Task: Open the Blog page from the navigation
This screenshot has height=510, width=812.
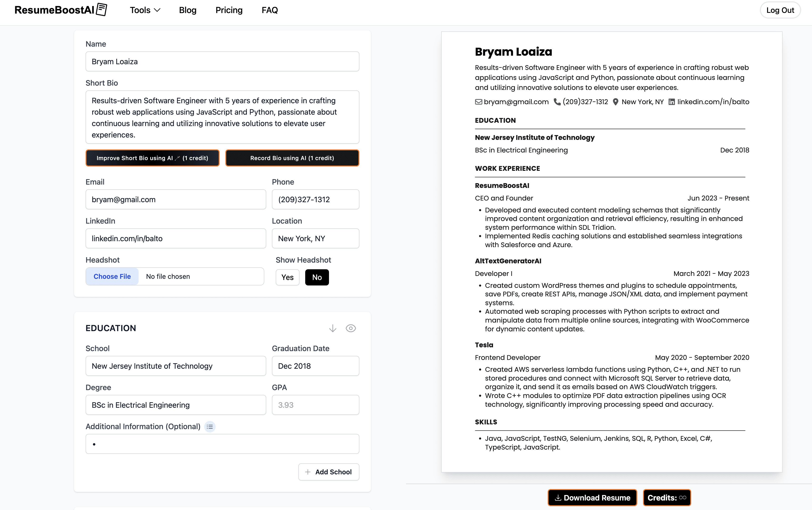Action: [188, 10]
